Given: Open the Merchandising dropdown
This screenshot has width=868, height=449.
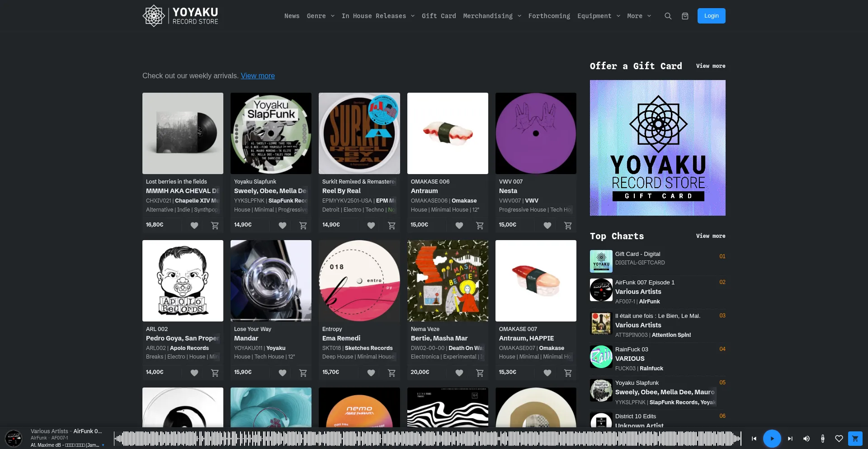Looking at the screenshot, I should pyautogui.click(x=492, y=16).
